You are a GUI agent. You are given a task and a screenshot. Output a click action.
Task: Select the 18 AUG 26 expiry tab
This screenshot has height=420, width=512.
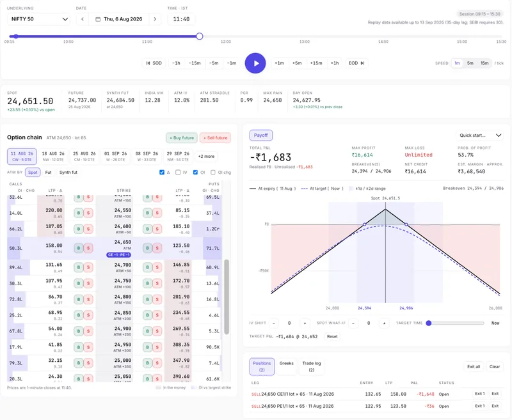click(53, 156)
